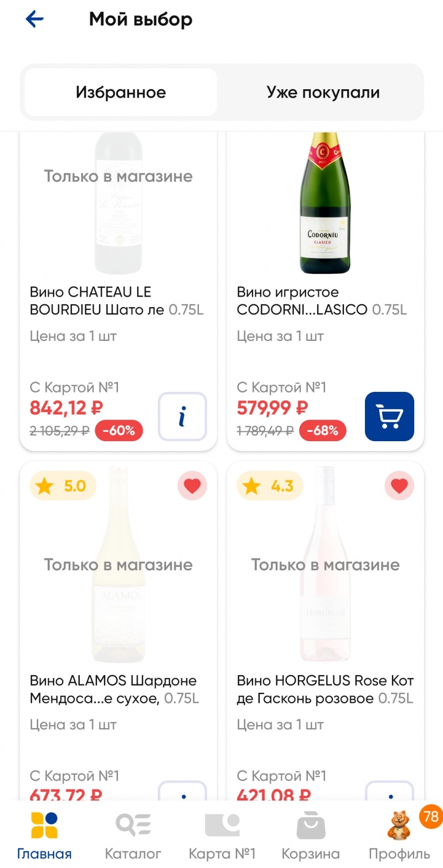Remove Alamos Chardonnay from favorites

(x=192, y=487)
